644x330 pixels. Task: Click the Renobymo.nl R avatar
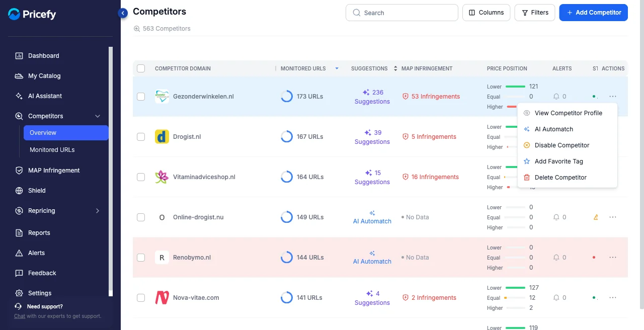162,258
